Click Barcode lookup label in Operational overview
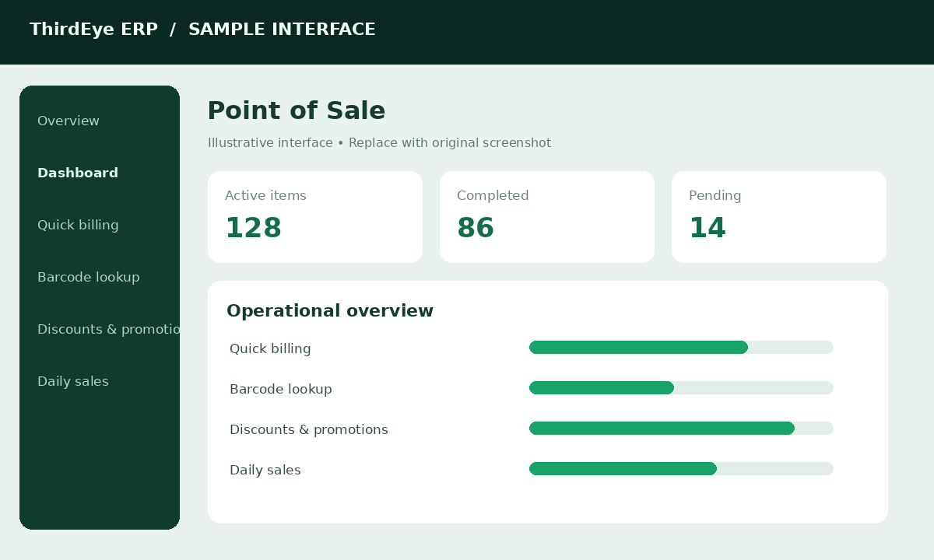934x560 pixels. pos(281,390)
